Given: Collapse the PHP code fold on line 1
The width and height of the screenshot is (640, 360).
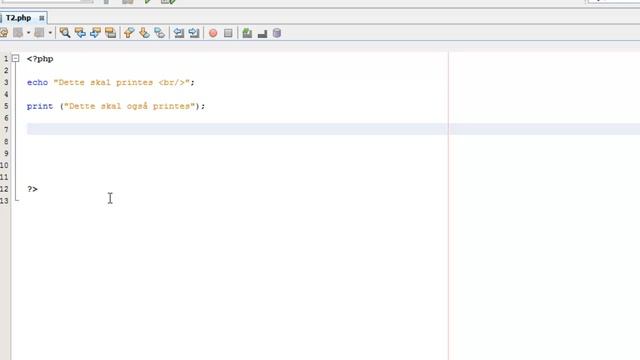Looking at the screenshot, I should [16, 59].
